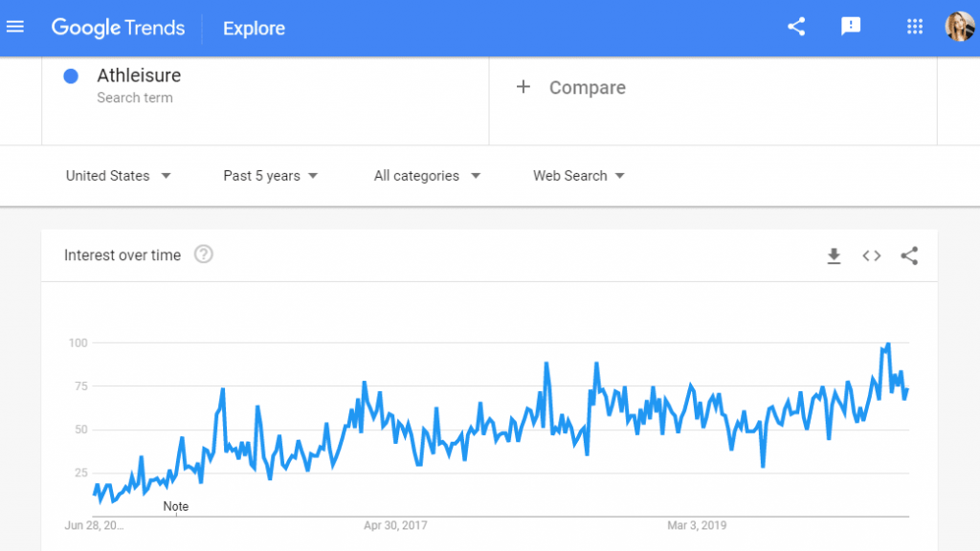Click the blue Athleisure color dot
980x551 pixels.
[71, 77]
